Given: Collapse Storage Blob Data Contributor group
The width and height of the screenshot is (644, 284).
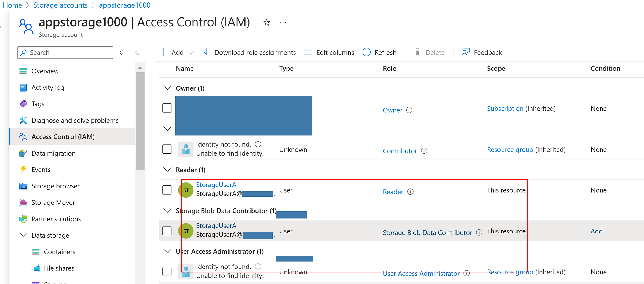Looking at the screenshot, I should pos(167,210).
